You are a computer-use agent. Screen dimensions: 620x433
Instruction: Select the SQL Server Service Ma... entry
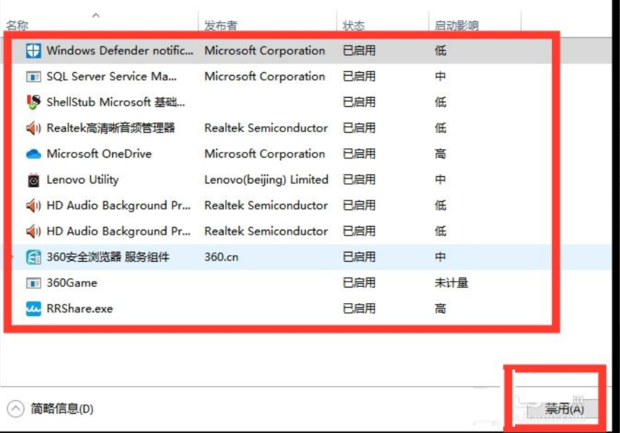(x=112, y=76)
